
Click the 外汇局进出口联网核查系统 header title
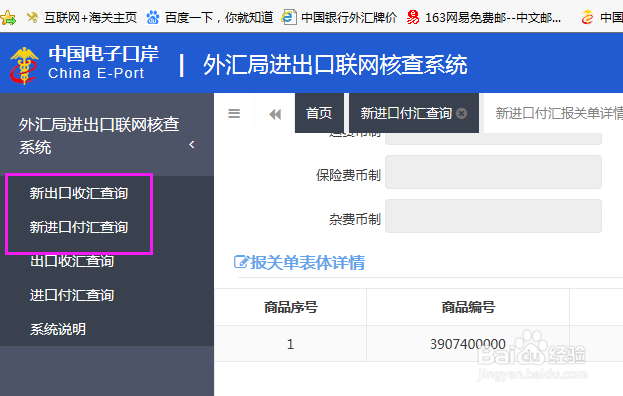coord(335,64)
